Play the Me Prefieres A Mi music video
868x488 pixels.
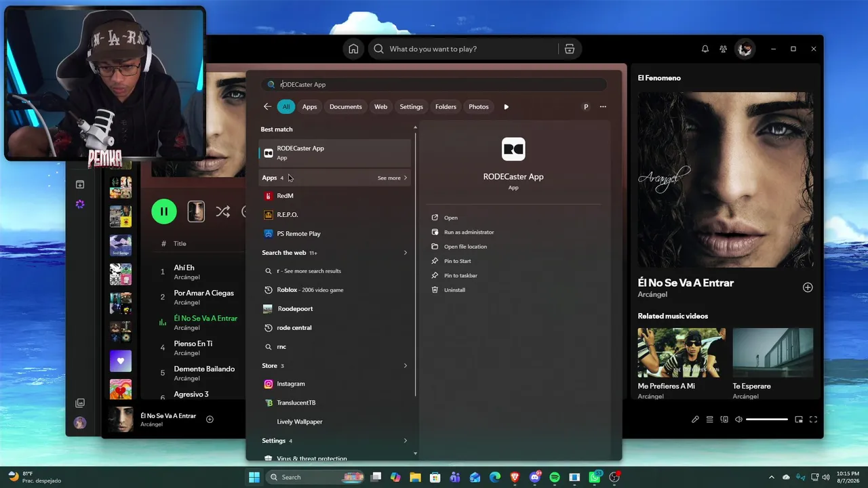click(682, 352)
